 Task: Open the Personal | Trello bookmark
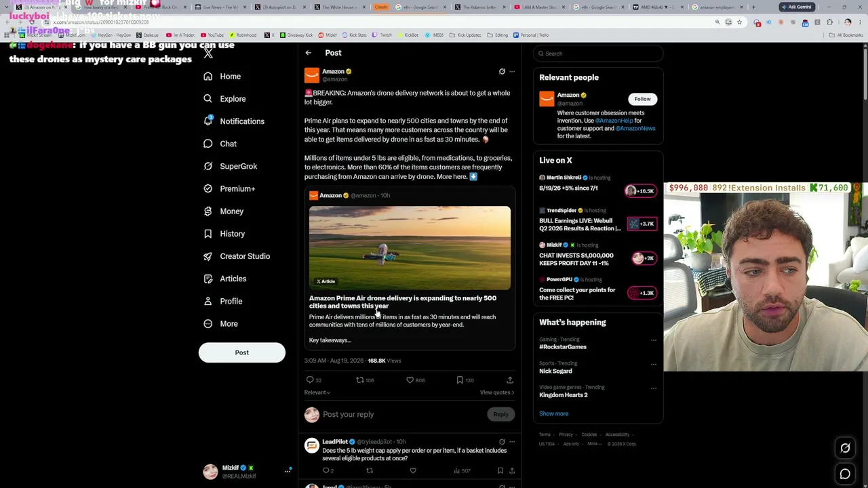click(x=532, y=35)
